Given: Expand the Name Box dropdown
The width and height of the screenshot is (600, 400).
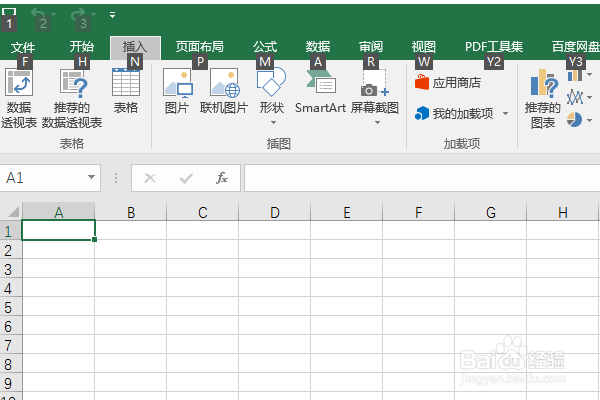Looking at the screenshot, I should (x=91, y=177).
